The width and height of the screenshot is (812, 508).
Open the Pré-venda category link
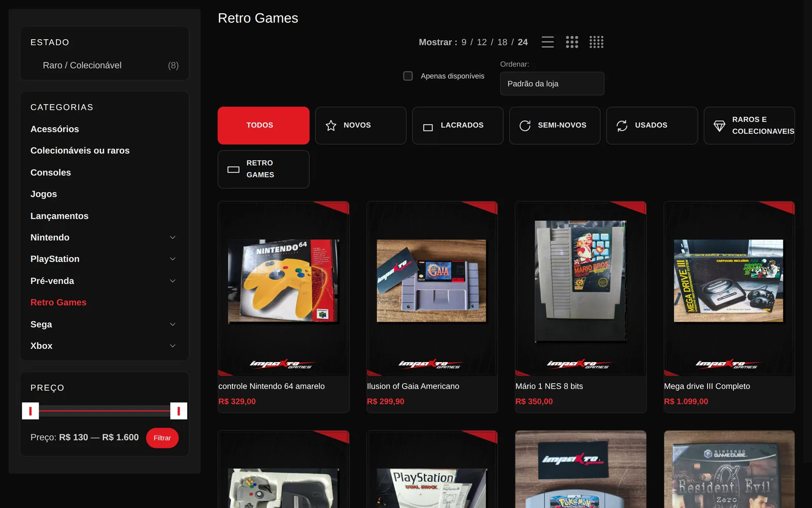[x=52, y=281]
